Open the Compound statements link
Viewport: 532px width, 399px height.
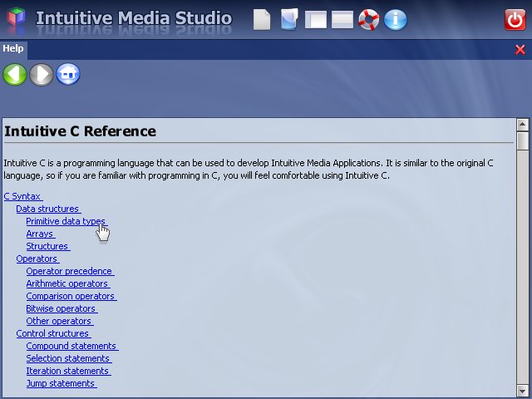tap(72, 346)
